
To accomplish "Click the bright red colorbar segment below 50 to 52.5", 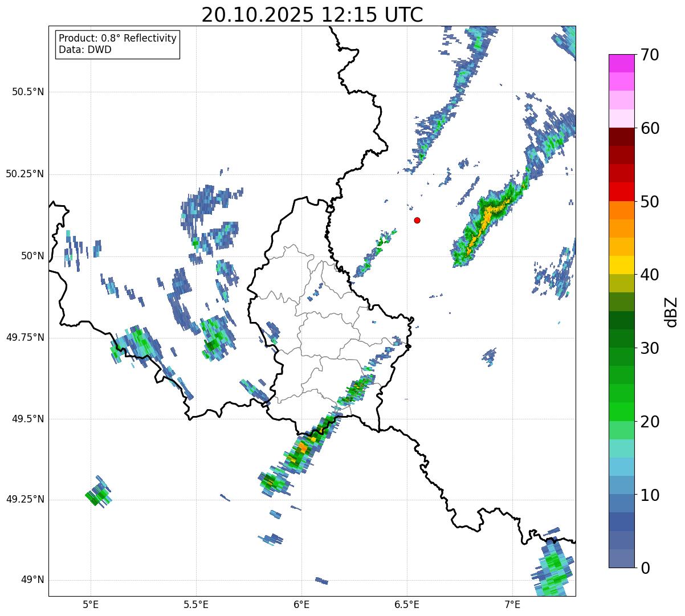I will 621,192.
